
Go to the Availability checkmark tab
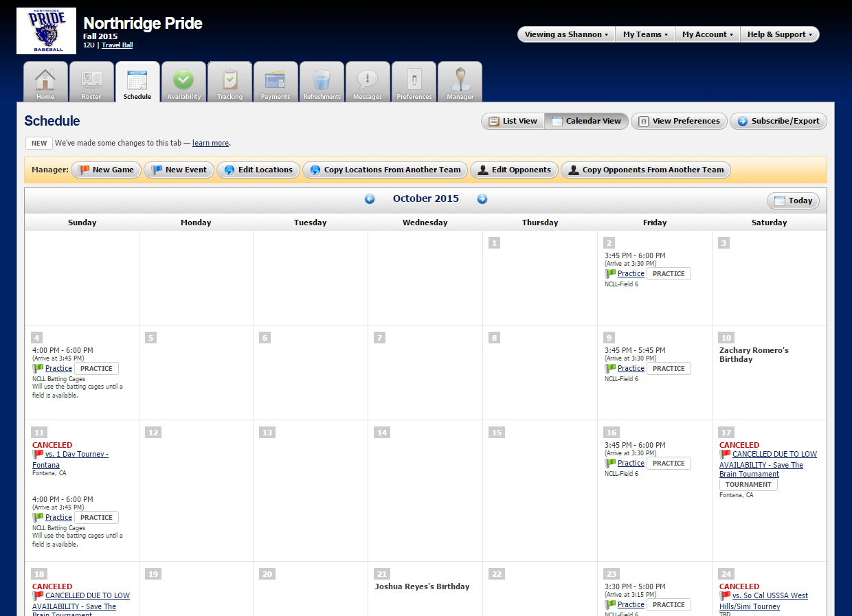(x=183, y=82)
